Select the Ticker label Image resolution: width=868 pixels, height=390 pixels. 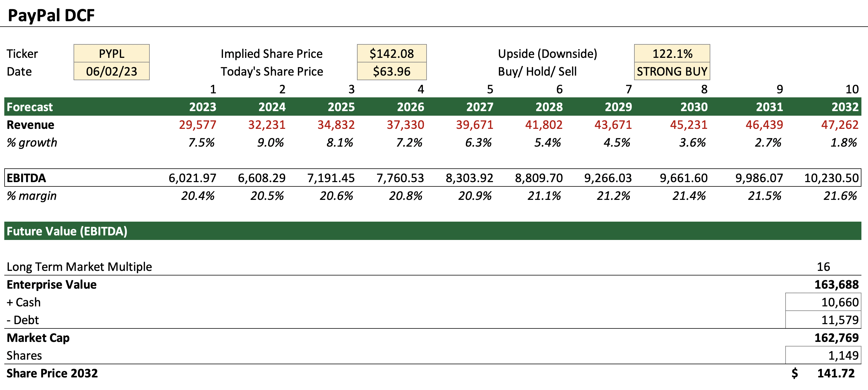tap(22, 54)
